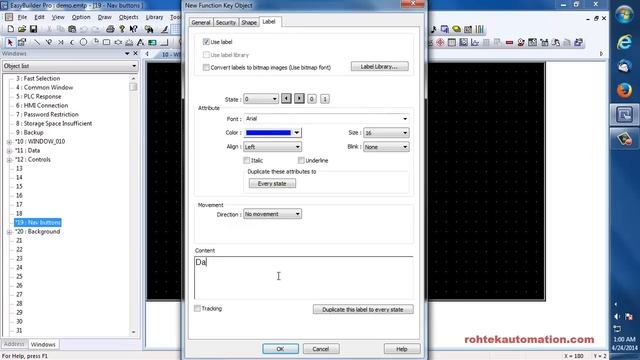Click the music note sound icon
The width and height of the screenshot is (640, 360).
click(x=433, y=29)
